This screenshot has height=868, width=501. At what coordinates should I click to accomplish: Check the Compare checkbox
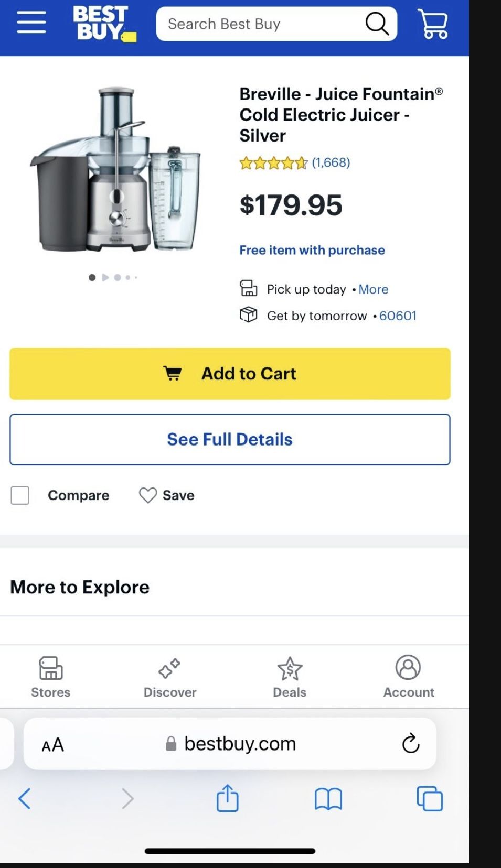click(20, 495)
